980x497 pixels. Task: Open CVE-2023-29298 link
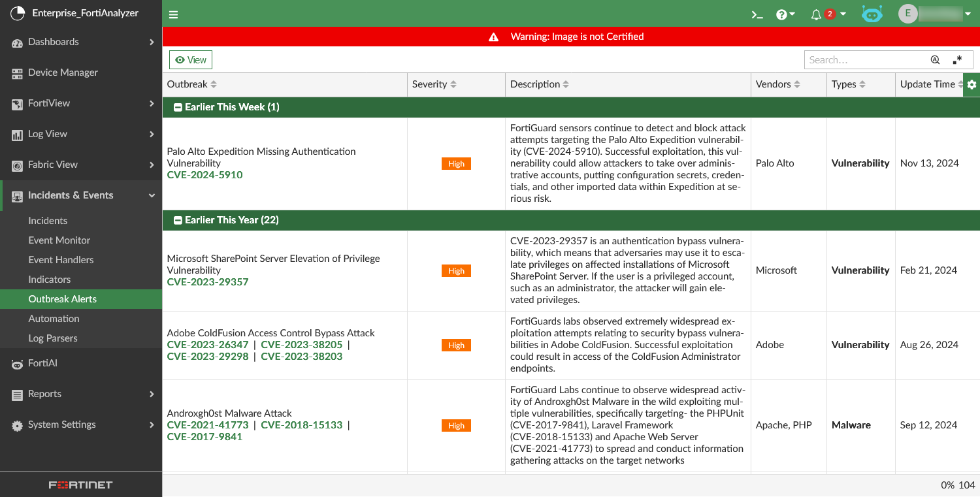[x=208, y=357]
